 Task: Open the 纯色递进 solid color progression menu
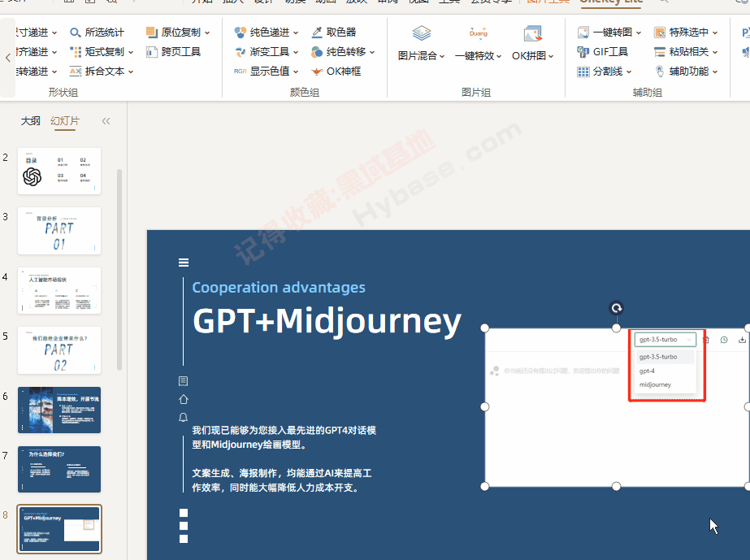(x=266, y=32)
